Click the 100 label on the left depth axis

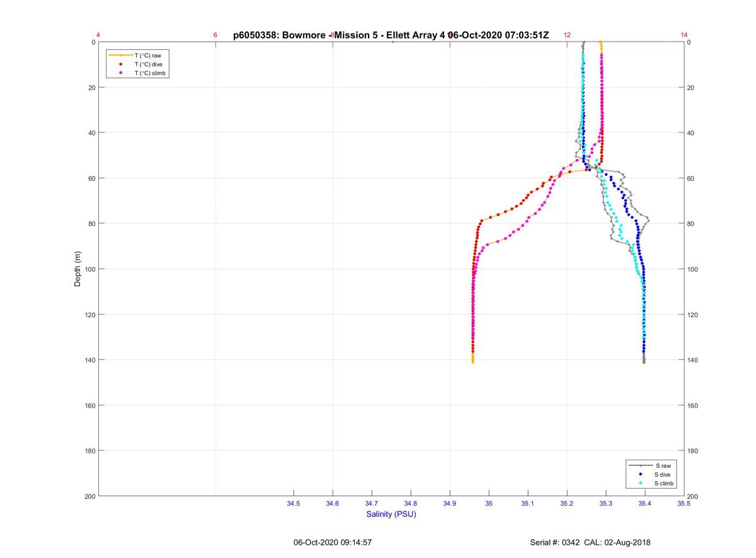point(89,269)
